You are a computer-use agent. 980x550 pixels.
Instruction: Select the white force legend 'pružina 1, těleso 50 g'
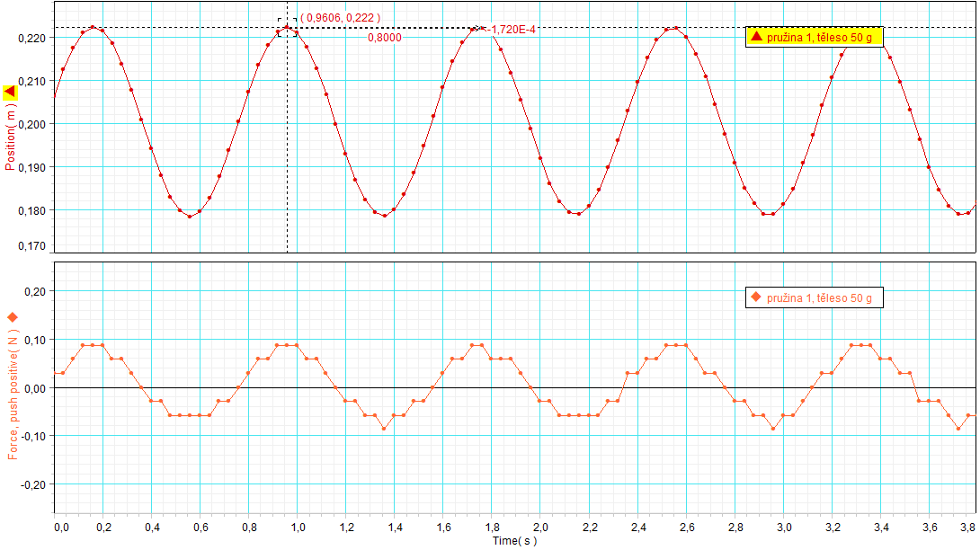coord(815,297)
